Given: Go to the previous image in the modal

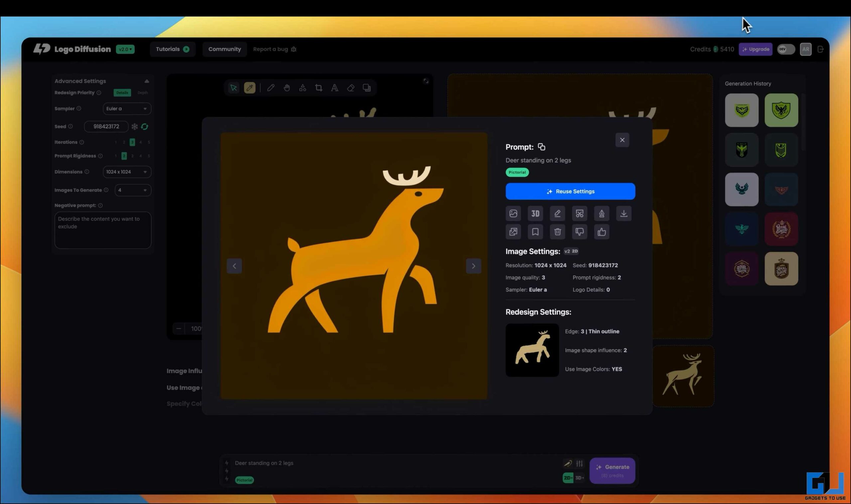Looking at the screenshot, I should click(x=234, y=266).
